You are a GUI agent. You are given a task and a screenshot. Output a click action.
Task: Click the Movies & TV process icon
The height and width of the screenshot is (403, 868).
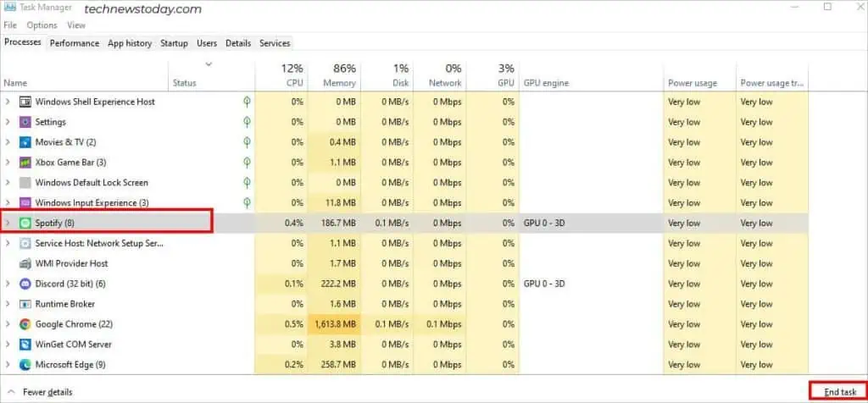coord(25,142)
